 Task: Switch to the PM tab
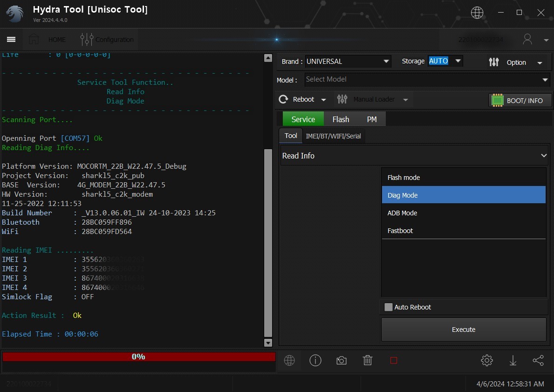coord(372,119)
